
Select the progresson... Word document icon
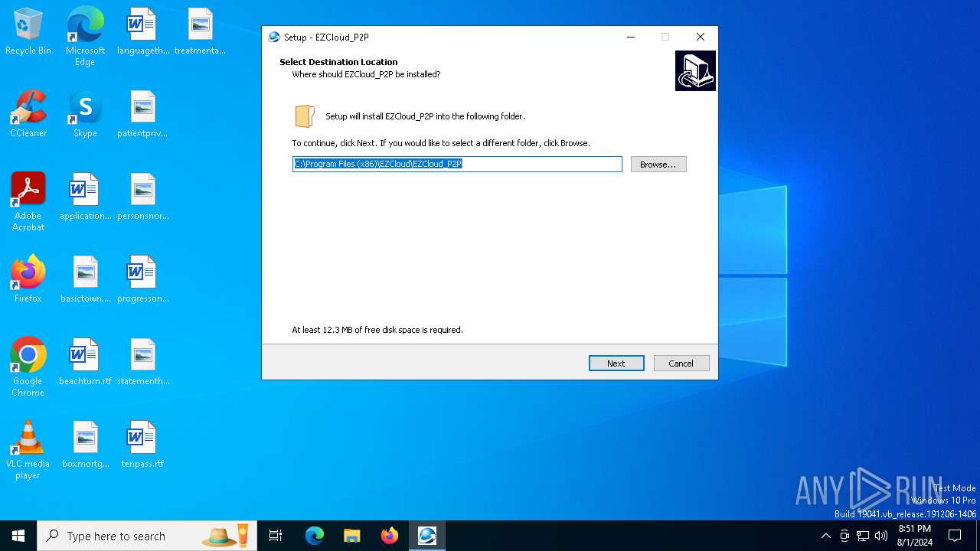142,280
